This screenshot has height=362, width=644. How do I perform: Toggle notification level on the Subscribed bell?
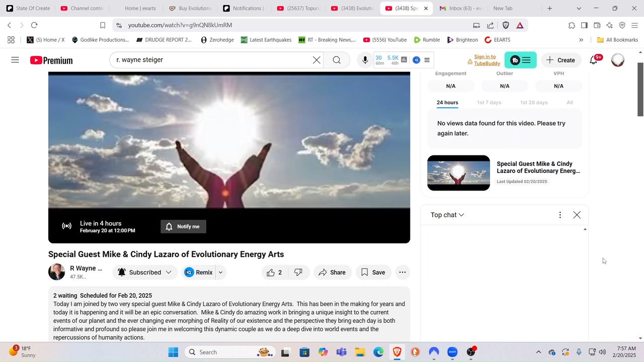coord(122,272)
